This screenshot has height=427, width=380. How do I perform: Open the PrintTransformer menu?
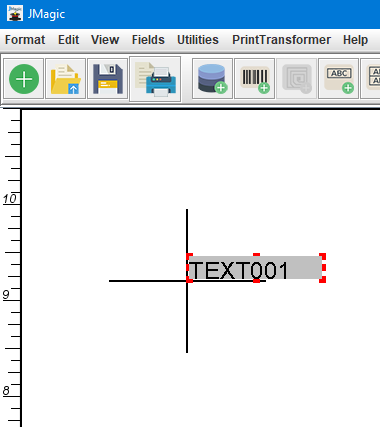(x=281, y=40)
